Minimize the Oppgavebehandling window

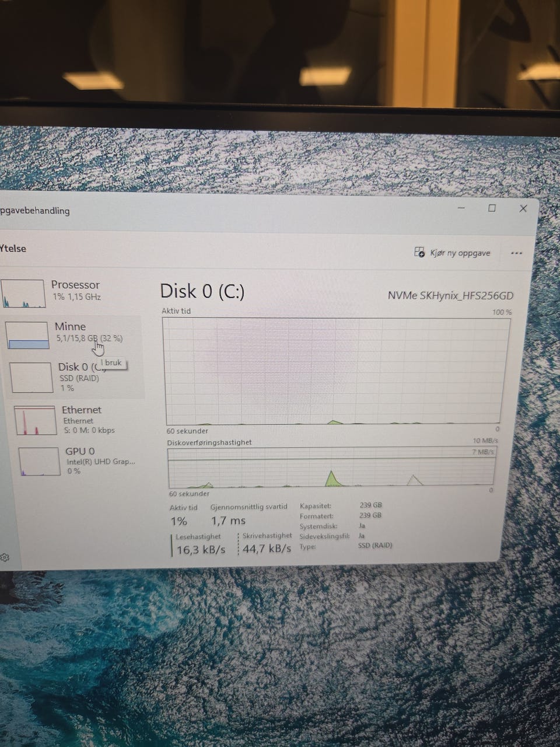point(461,208)
